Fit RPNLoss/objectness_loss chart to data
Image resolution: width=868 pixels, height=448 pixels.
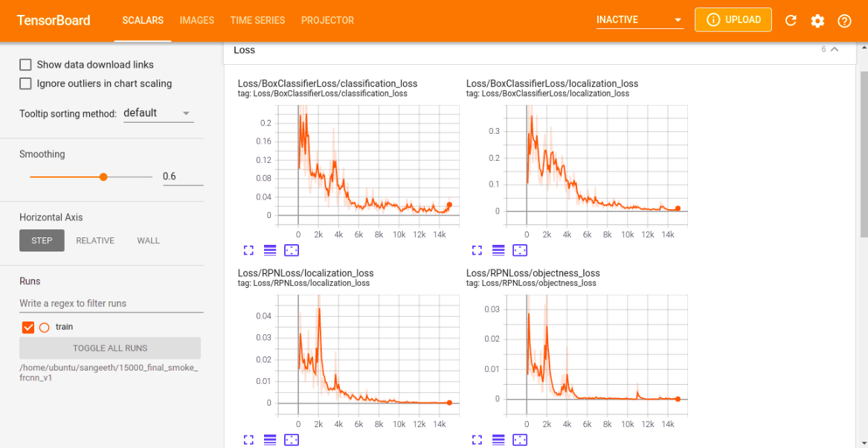point(519,440)
